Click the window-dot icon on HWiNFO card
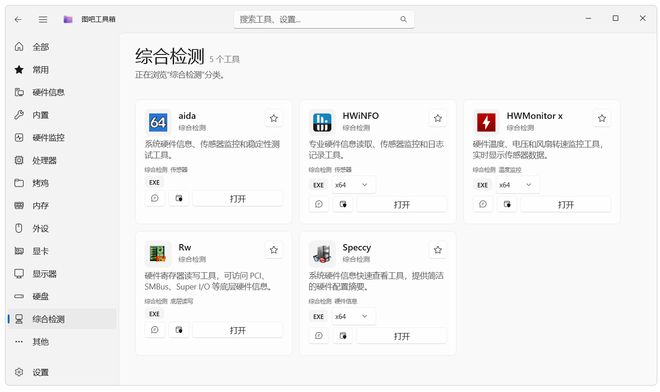The height and width of the screenshot is (392, 660). pos(343,204)
